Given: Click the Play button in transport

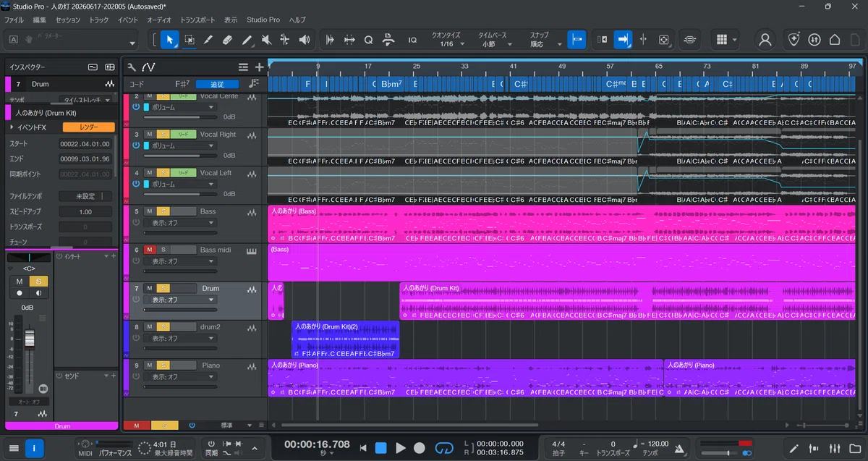Looking at the screenshot, I should pyautogui.click(x=400, y=448).
